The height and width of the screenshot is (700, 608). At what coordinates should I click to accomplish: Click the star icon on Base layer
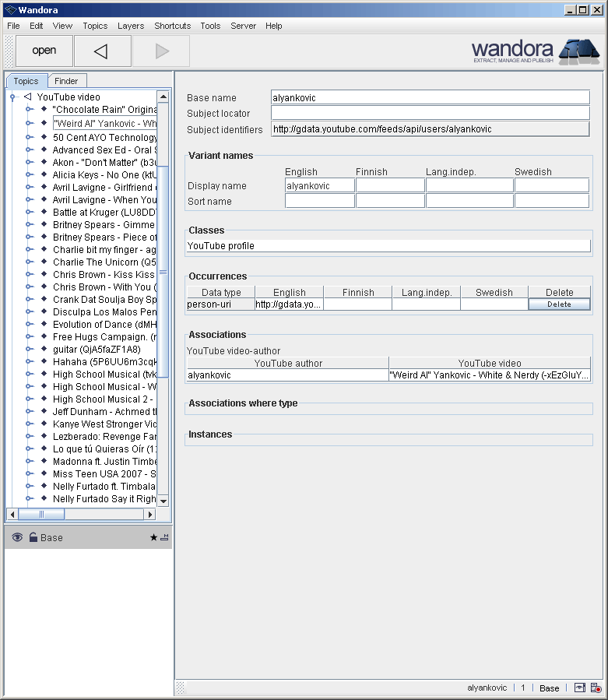153,537
